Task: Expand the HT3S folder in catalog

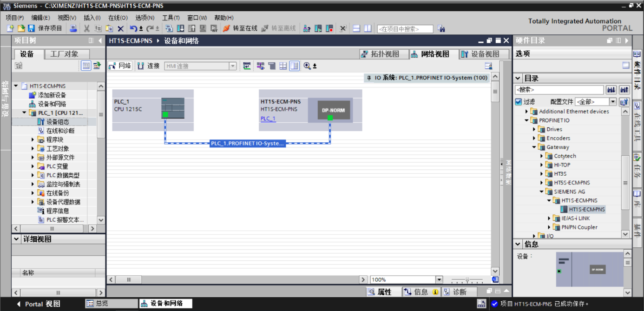Action: (542, 174)
